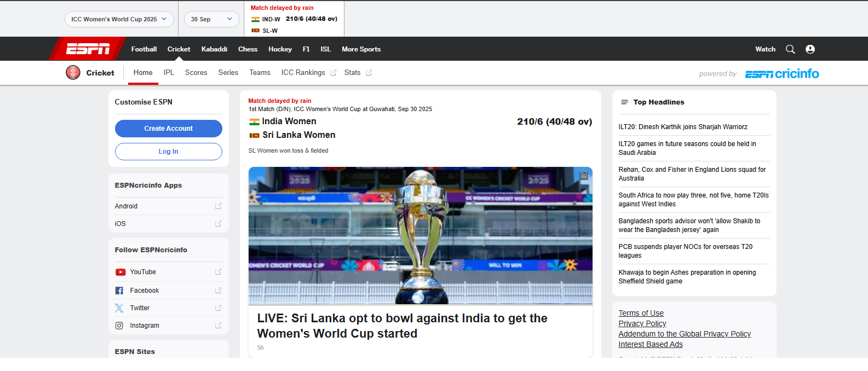Select the Home tab

click(x=143, y=73)
